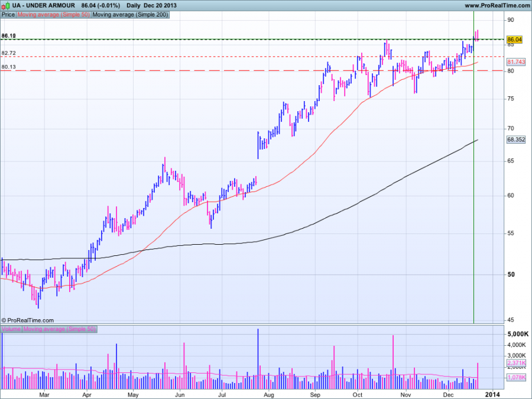This screenshot has width=532, height=399.
Task: Select the Daily timeframe label
Action: [134, 5]
